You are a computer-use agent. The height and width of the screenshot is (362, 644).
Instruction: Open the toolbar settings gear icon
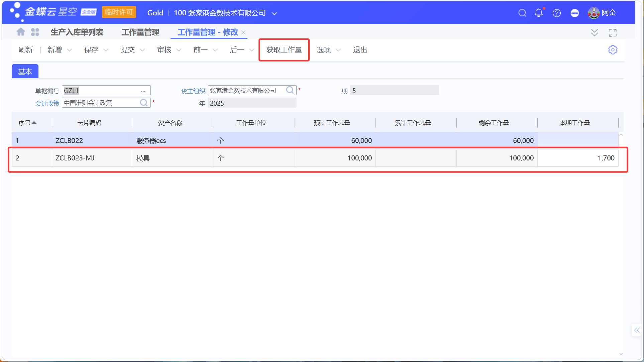(x=613, y=50)
